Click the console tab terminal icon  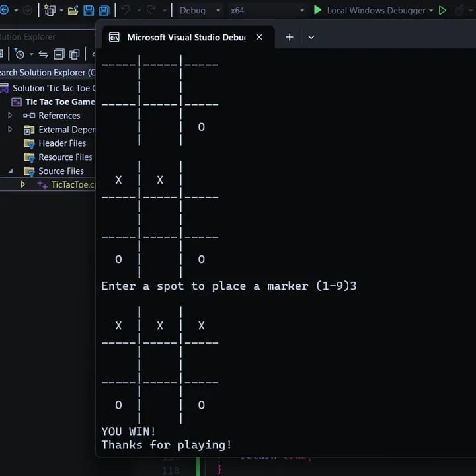[x=114, y=37]
